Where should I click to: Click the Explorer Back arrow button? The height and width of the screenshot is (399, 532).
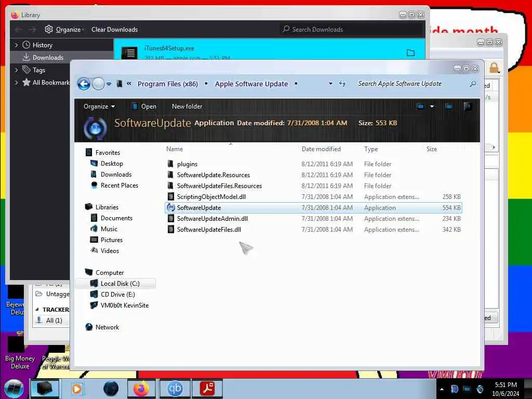(x=84, y=84)
